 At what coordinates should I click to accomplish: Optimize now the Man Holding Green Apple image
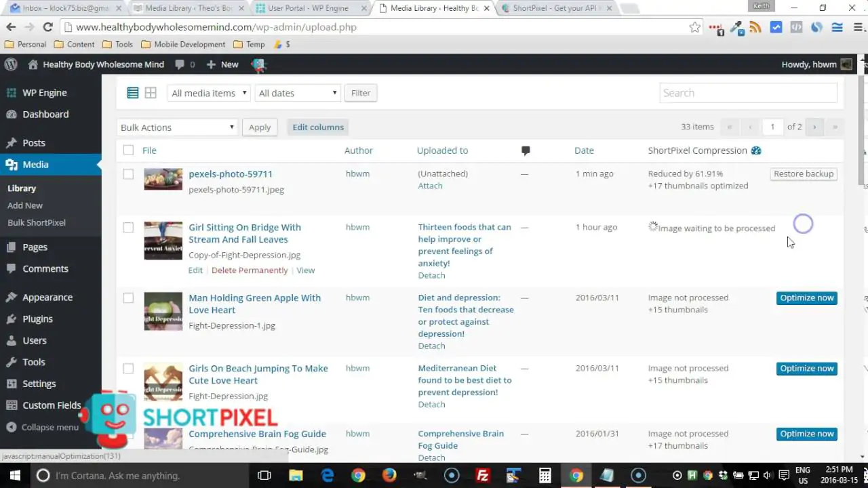[x=807, y=298]
